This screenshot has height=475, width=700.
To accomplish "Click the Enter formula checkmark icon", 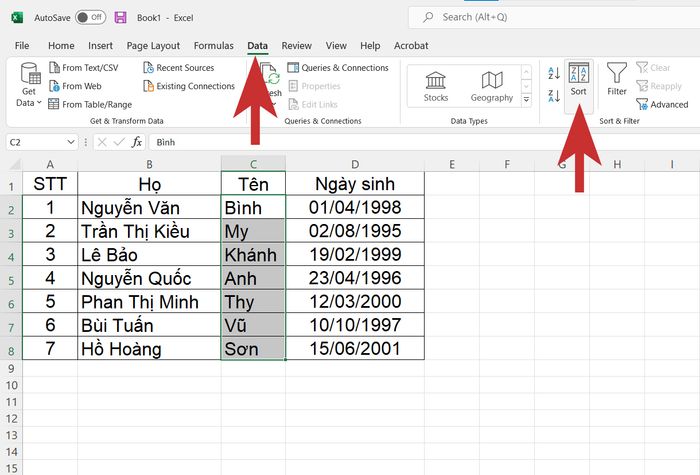I will coord(119,142).
